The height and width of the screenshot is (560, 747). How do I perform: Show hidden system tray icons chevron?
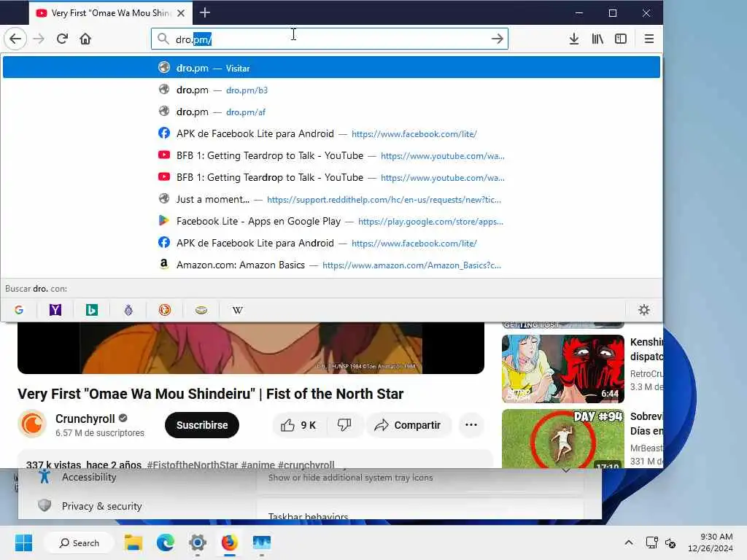[629, 542]
